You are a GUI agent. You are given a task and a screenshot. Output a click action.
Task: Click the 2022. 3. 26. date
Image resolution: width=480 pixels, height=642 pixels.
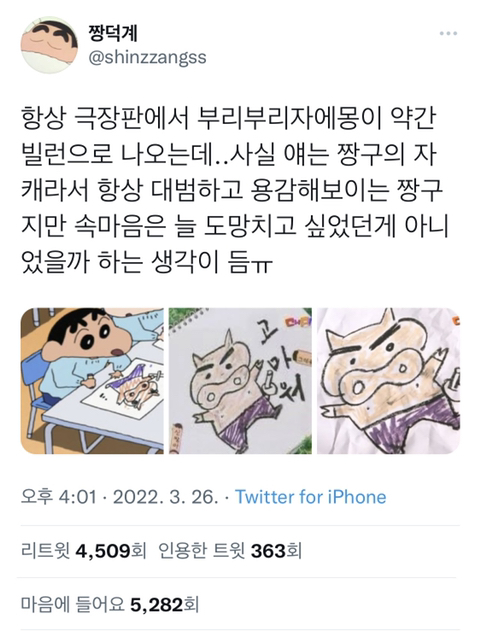pyautogui.click(x=165, y=497)
